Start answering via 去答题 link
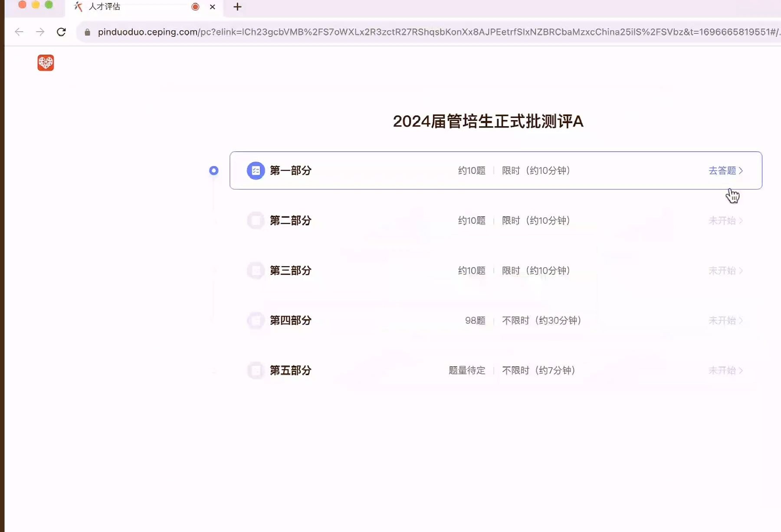 [x=726, y=171]
